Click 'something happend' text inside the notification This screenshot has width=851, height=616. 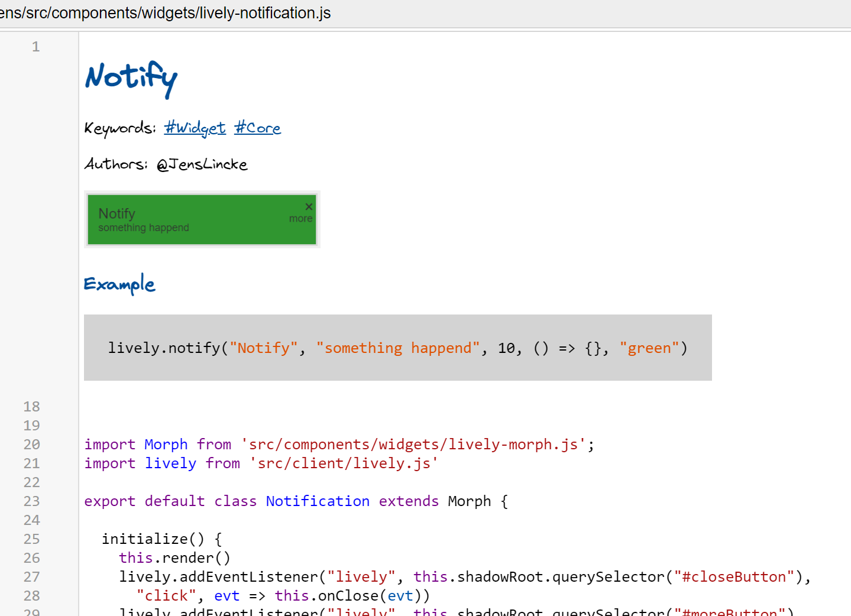point(144,228)
